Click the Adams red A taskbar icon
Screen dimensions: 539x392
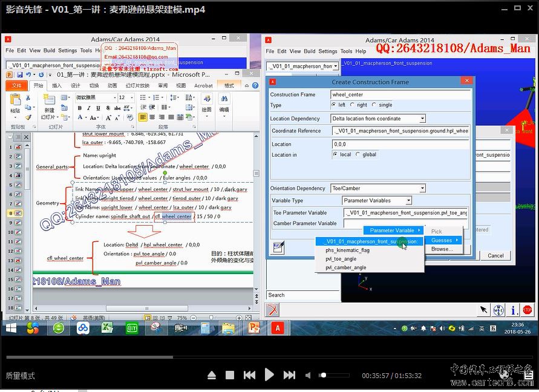coord(278,328)
